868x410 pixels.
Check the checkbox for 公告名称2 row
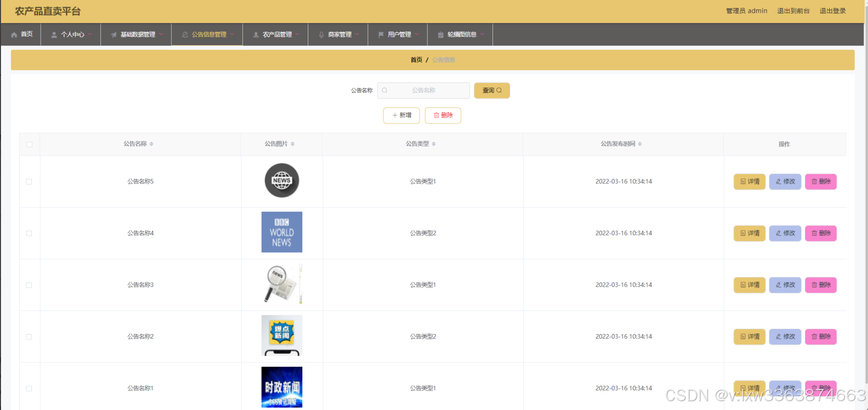pyautogui.click(x=29, y=337)
